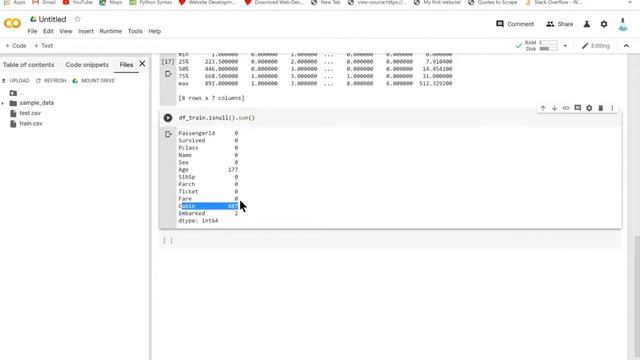Screen dimensions: 640x360
Task: Open more cell actions menu
Action: [612, 108]
